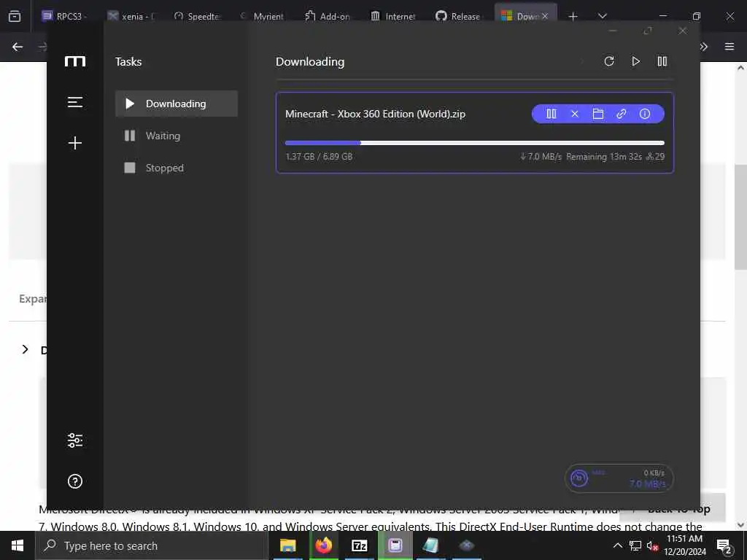Screen dimensions: 747x560
Task: Close the Motrix window
Action: pyautogui.click(x=683, y=31)
